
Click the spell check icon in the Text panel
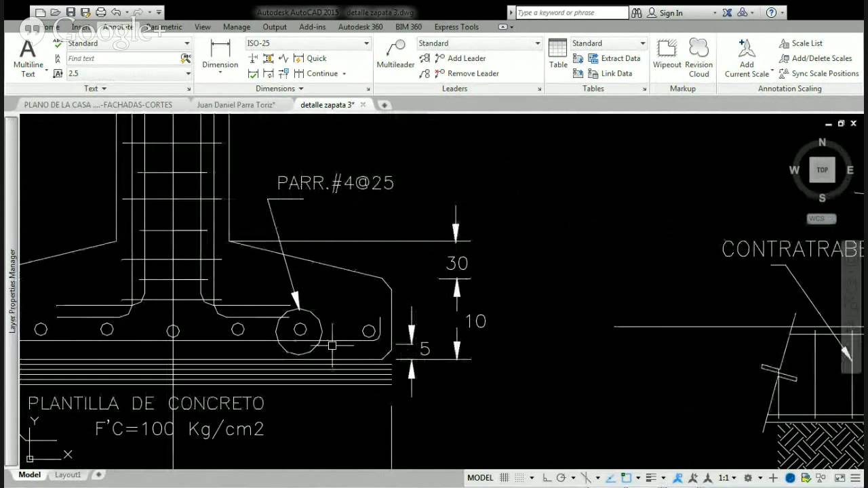tap(58, 43)
